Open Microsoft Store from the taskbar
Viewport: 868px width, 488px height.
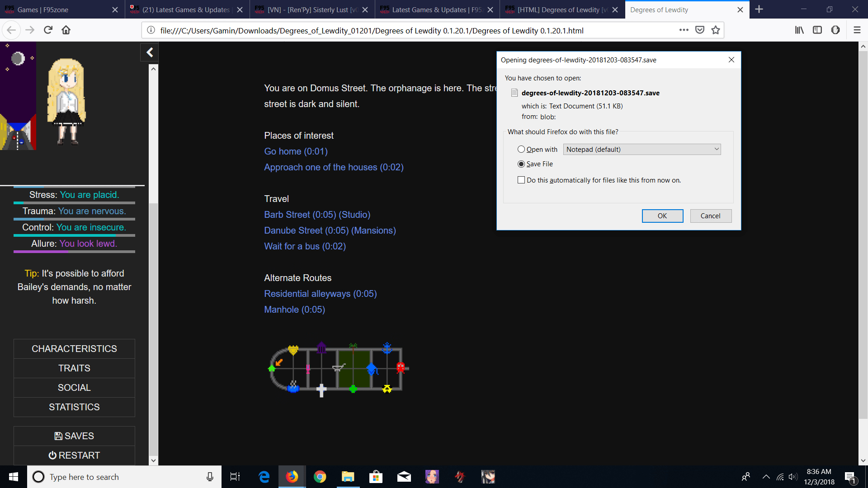[376, 477]
